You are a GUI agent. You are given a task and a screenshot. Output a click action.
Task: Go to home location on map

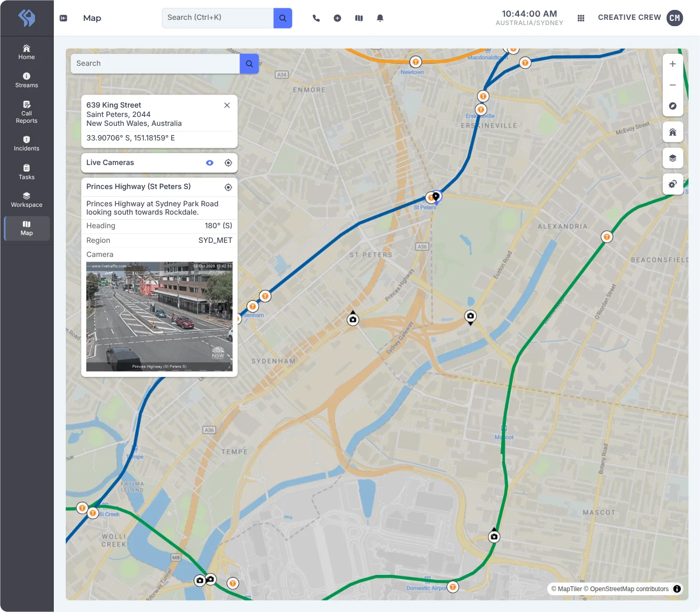pyautogui.click(x=673, y=132)
